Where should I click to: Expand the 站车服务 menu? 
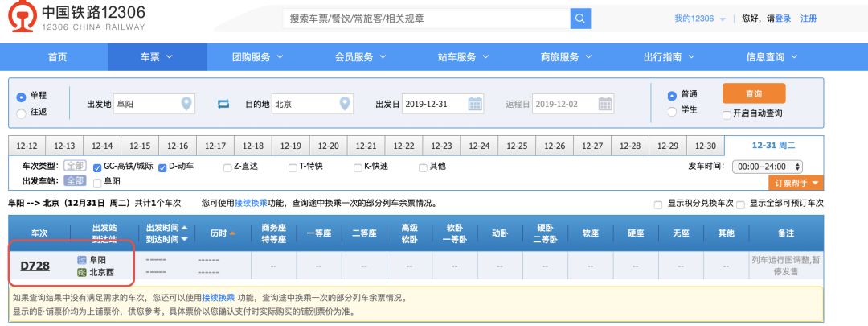click(x=464, y=57)
